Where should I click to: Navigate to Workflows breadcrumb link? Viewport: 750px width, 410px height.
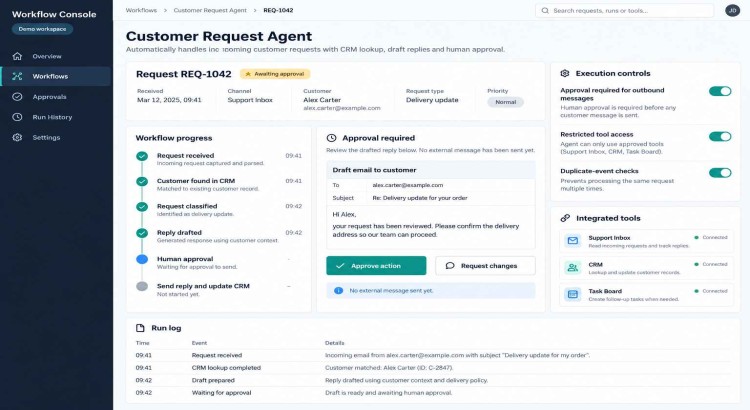(x=141, y=10)
